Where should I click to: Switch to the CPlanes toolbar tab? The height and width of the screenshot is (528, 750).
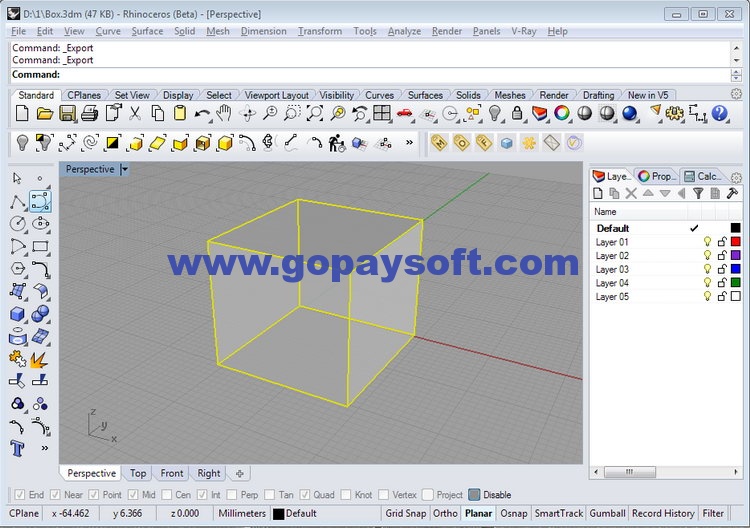84,95
